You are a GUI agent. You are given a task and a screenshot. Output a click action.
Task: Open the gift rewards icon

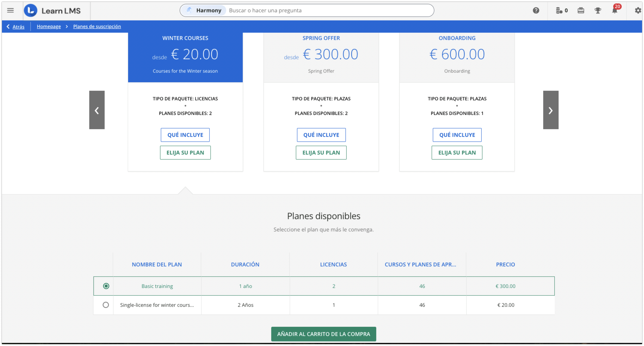pos(581,10)
